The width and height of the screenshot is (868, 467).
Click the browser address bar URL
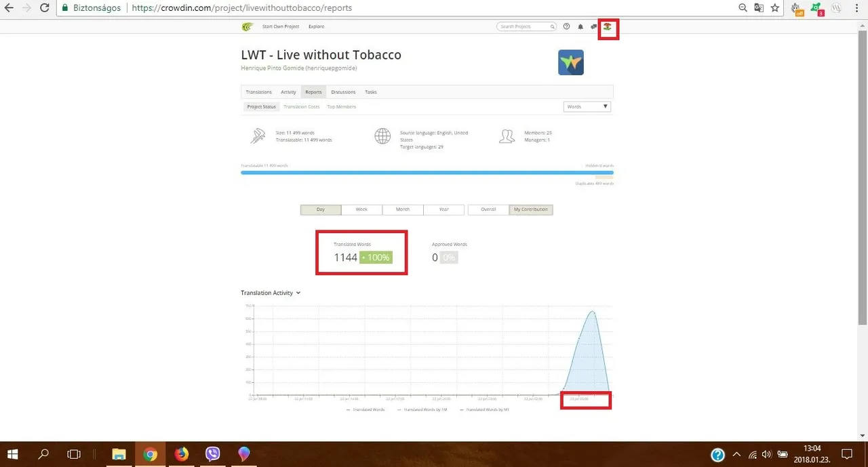coord(241,8)
